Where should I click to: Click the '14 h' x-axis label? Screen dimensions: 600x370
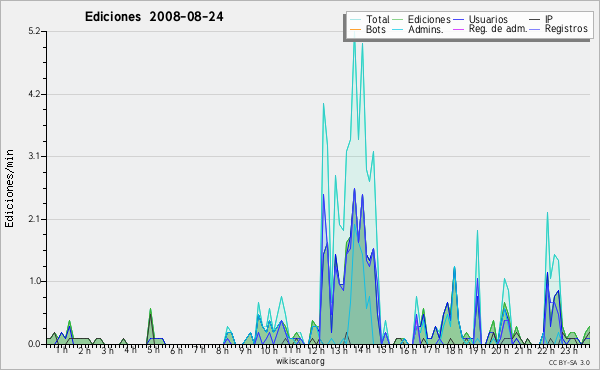point(362,350)
